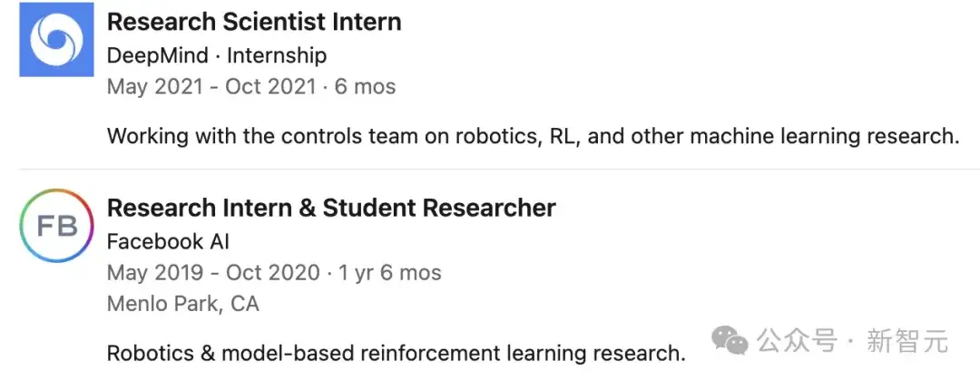Click the 1 yr 6 mos duration
This screenshot has width=980, height=380.
click(x=390, y=272)
